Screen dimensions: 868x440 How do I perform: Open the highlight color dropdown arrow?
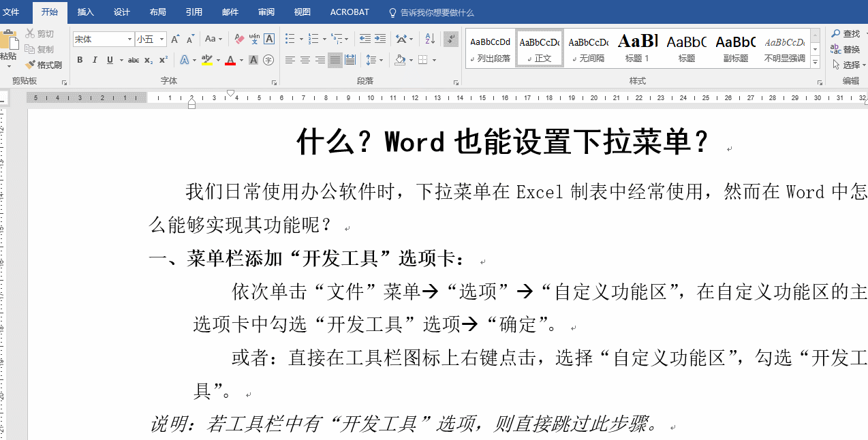click(218, 60)
